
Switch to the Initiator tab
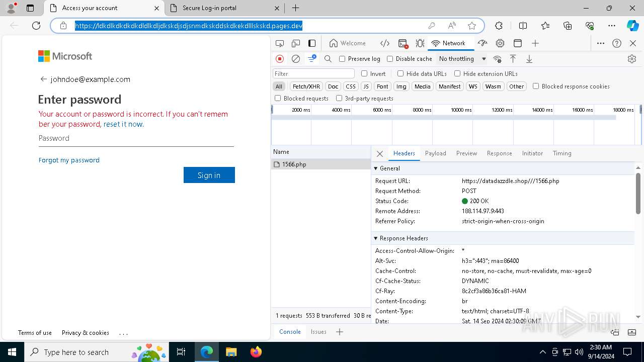click(x=532, y=153)
